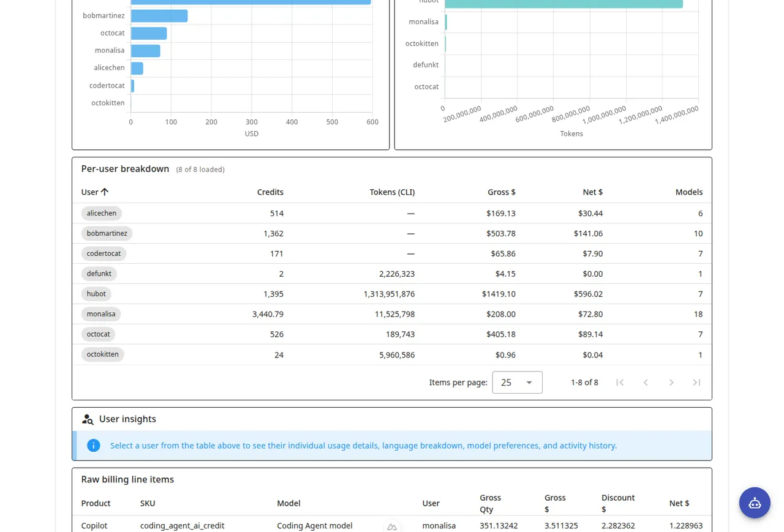Select the octocat user chip

98,334
